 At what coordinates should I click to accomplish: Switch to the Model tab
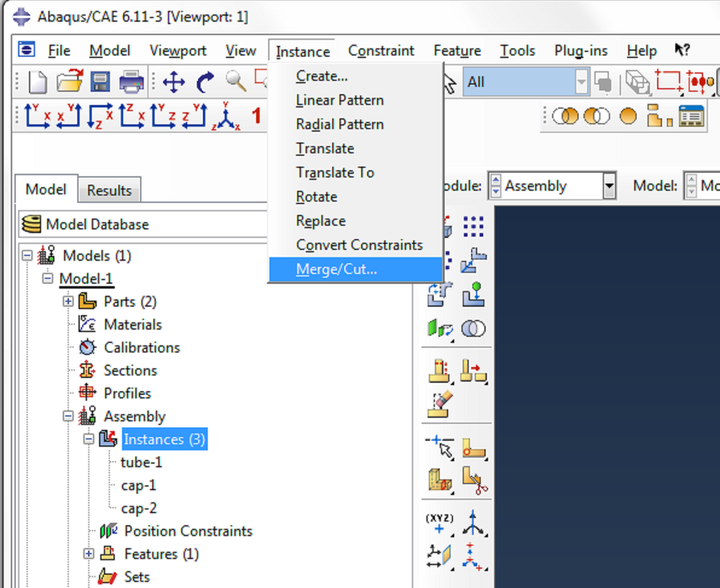pos(46,189)
